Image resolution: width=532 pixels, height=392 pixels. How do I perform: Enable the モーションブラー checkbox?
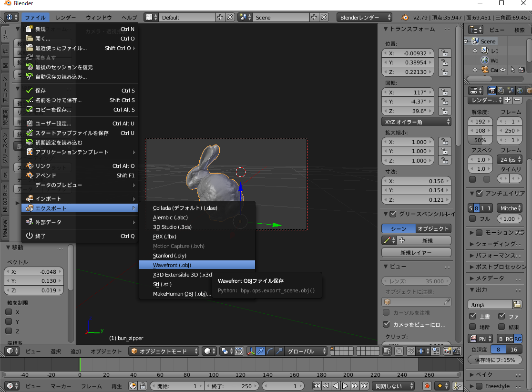pos(479,233)
